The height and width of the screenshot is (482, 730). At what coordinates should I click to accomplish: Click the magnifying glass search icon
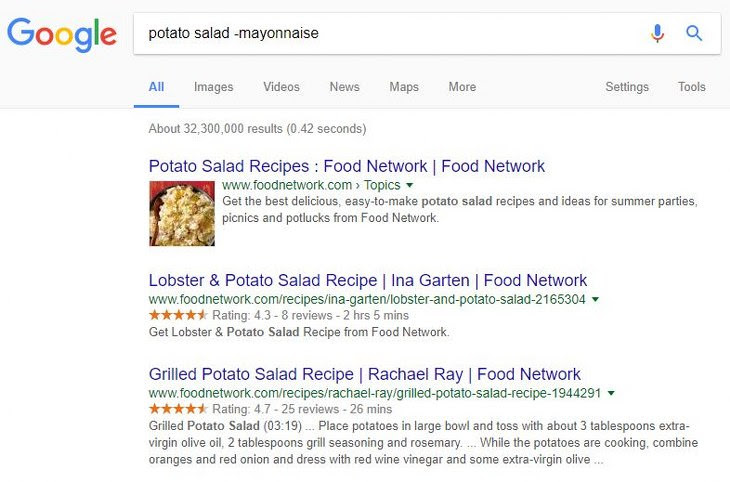pos(694,33)
